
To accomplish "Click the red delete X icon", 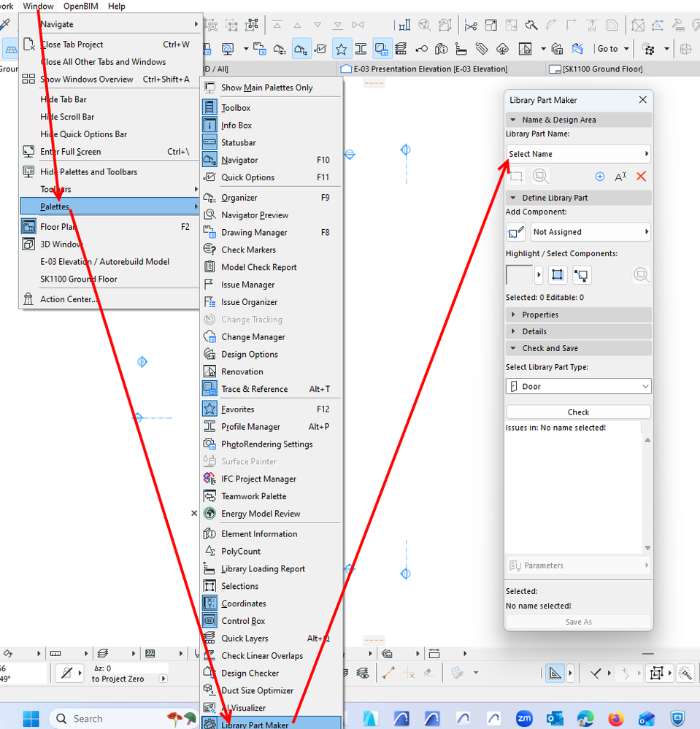I will (642, 176).
